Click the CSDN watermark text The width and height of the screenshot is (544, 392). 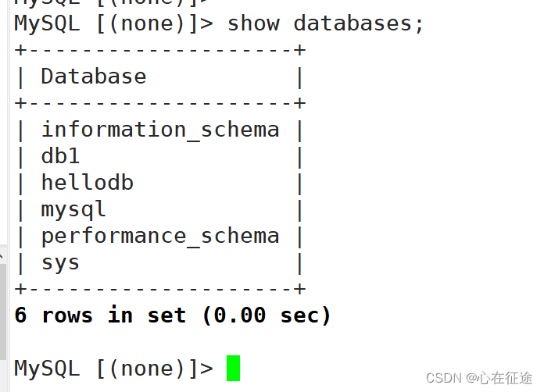point(444,378)
